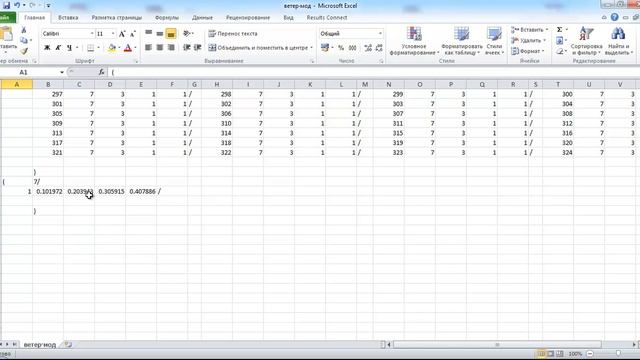Select the ветер-мод sheet tab

pos(40,344)
